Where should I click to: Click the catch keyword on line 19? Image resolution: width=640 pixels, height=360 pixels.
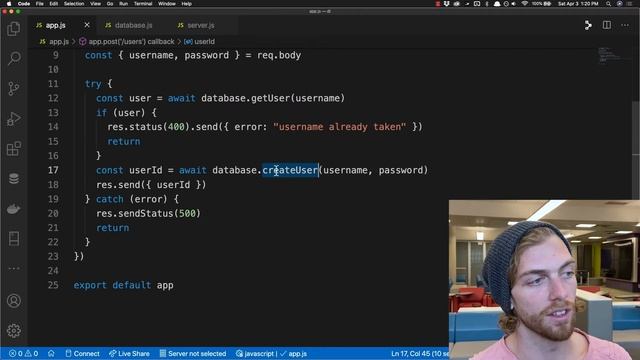[x=110, y=199]
